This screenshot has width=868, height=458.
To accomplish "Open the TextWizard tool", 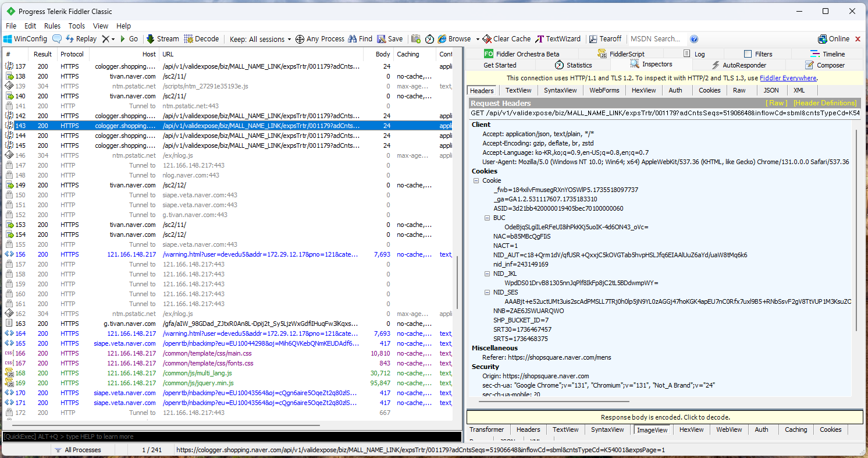I will tap(558, 39).
